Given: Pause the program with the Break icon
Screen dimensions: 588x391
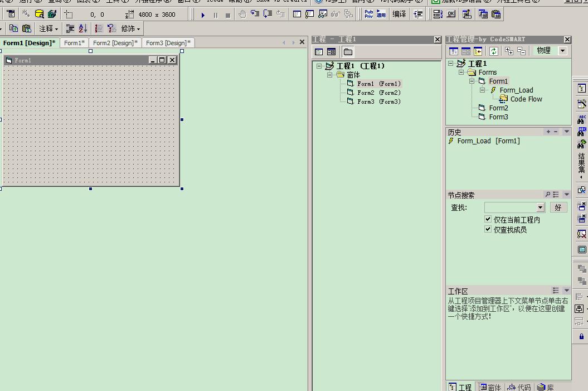Looking at the screenshot, I should 215,15.
